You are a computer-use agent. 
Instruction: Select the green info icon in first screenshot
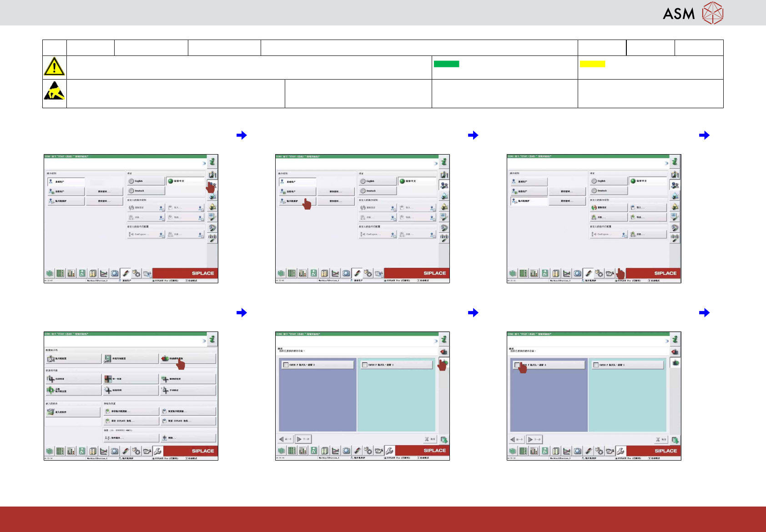coord(212,161)
